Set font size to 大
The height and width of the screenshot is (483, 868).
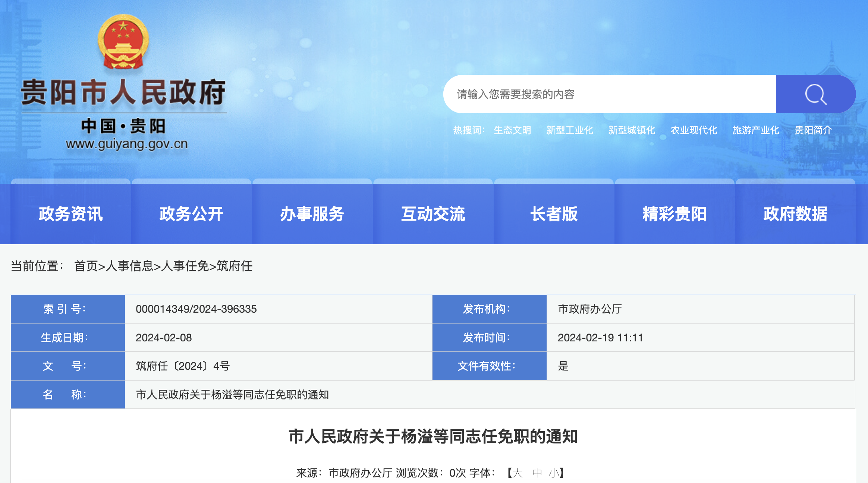517,473
